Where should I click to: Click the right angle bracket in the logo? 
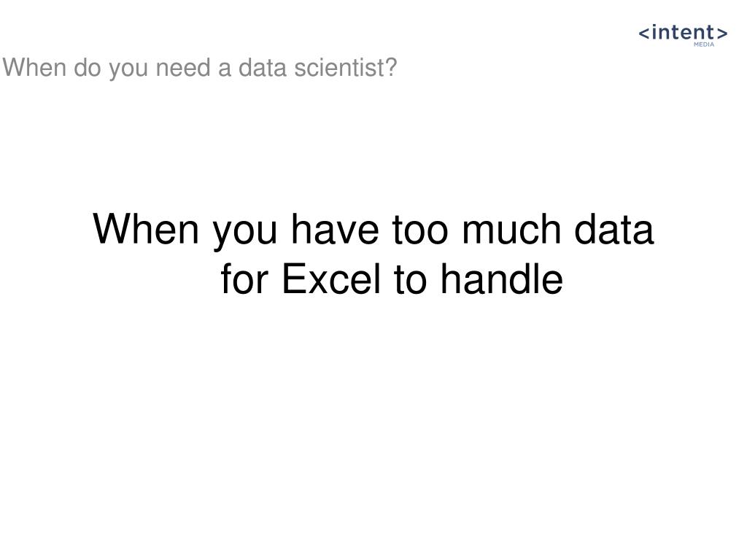click(x=721, y=33)
